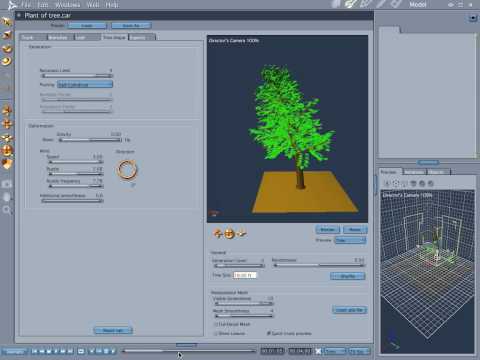Click the middle round camera-navigation icon under preview

click(x=229, y=234)
